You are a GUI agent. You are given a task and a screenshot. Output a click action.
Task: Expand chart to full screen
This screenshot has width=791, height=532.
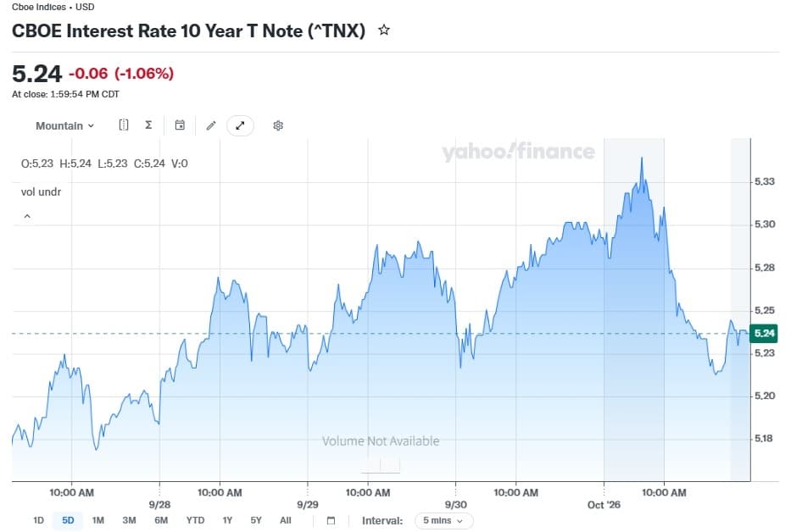click(240, 125)
